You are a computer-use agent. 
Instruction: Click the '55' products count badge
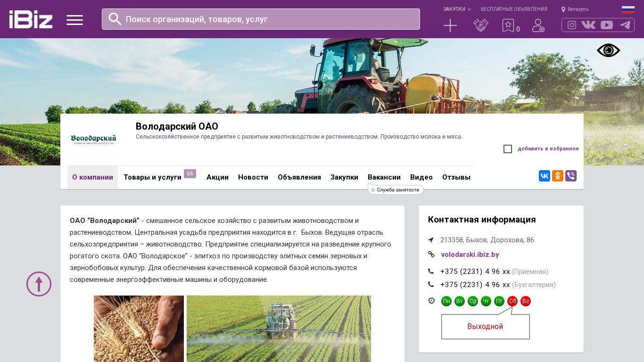190,173
